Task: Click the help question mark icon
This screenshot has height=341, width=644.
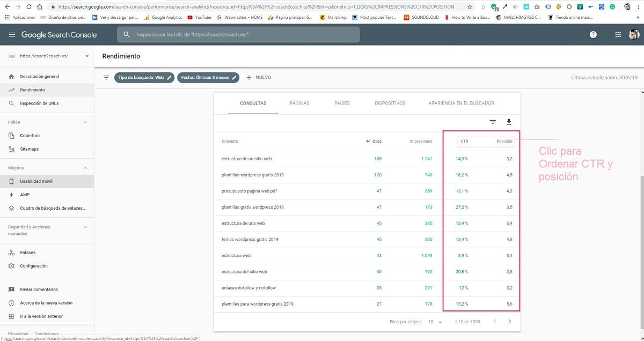Action: point(593,35)
